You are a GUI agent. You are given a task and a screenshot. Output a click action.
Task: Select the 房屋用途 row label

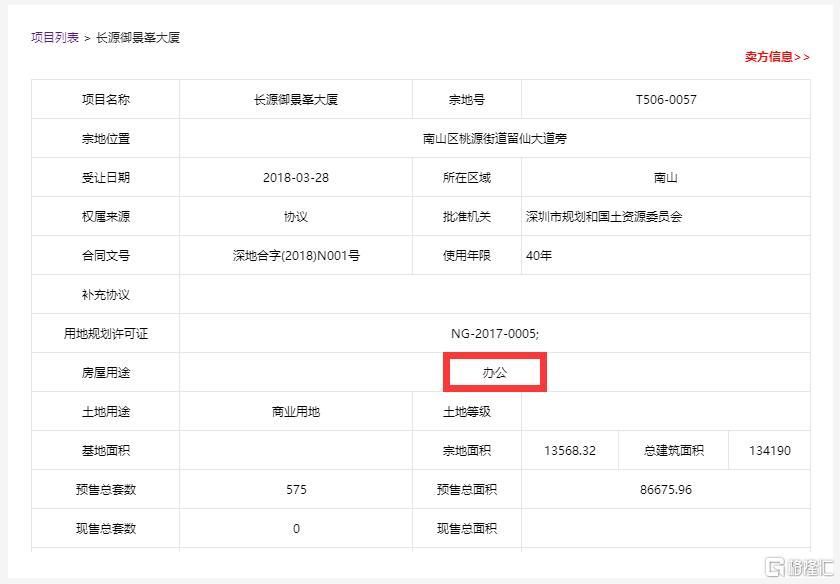pos(106,373)
